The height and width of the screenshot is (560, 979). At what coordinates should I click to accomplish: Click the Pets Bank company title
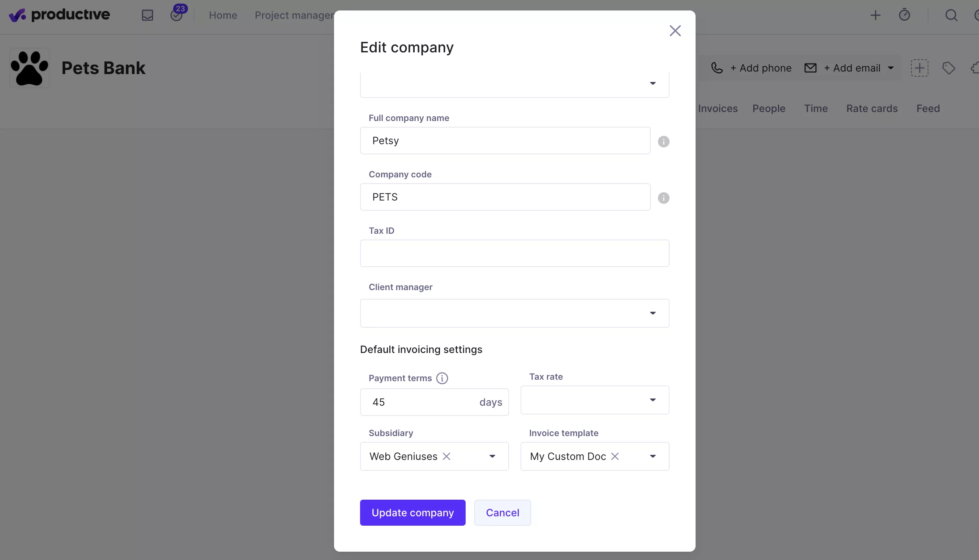pos(103,68)
